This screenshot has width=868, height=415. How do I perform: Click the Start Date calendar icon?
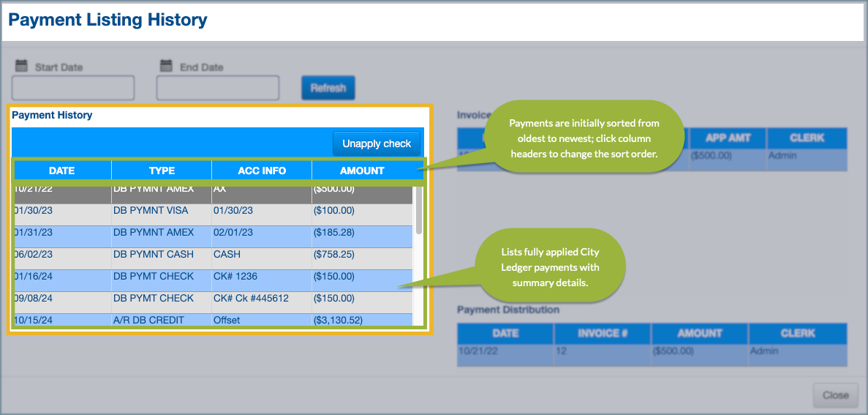point(21,66)
